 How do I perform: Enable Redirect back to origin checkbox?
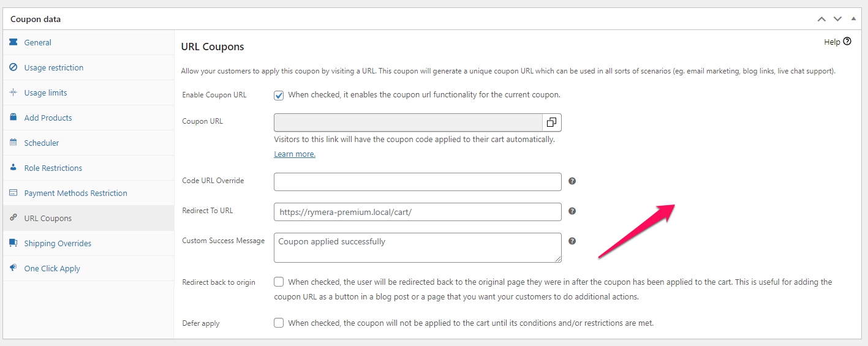tap(279, 282)
